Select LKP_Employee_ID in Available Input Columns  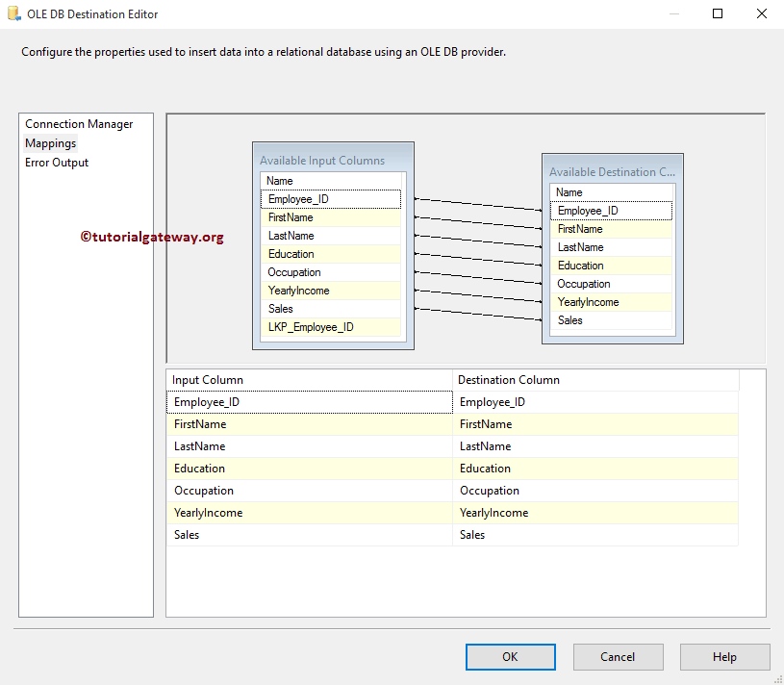[x=331, y=326]
